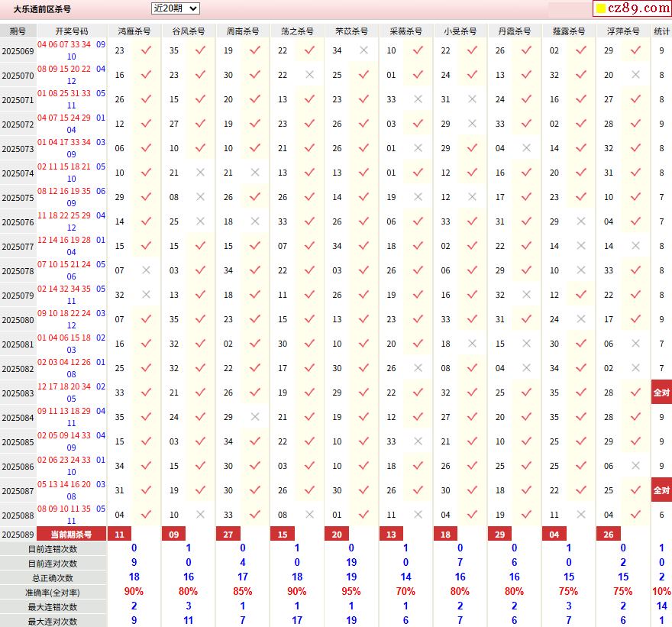Click current kill number 13 under 采薇杀号

pos(391,534)
